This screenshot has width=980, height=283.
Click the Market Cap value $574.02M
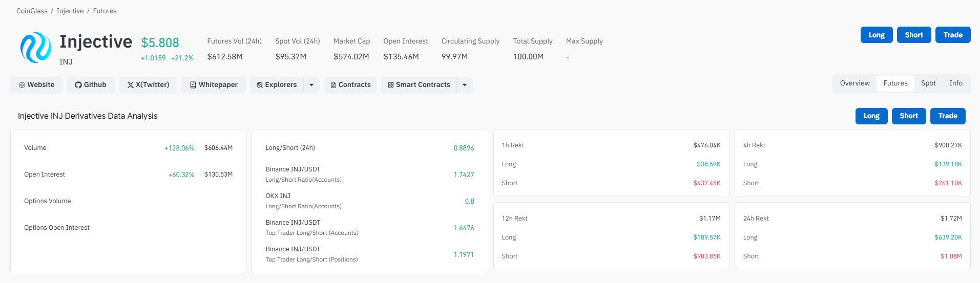(x=351, y=57)
